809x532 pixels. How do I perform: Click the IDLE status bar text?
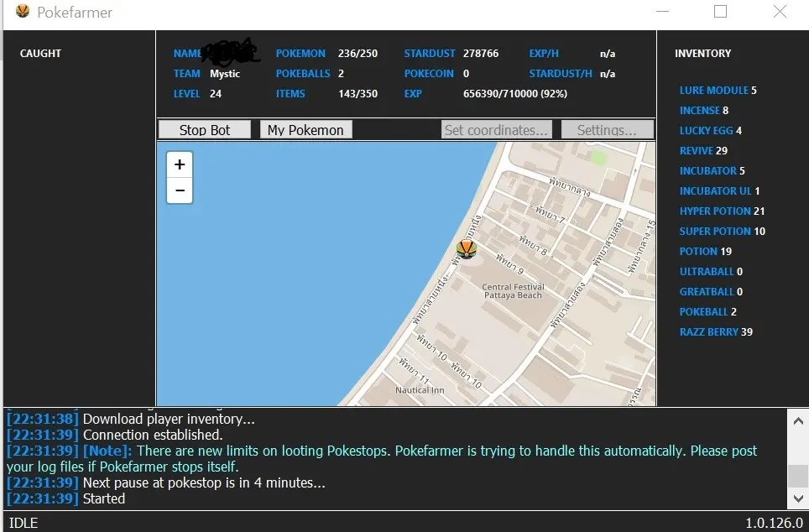(23, 523)
